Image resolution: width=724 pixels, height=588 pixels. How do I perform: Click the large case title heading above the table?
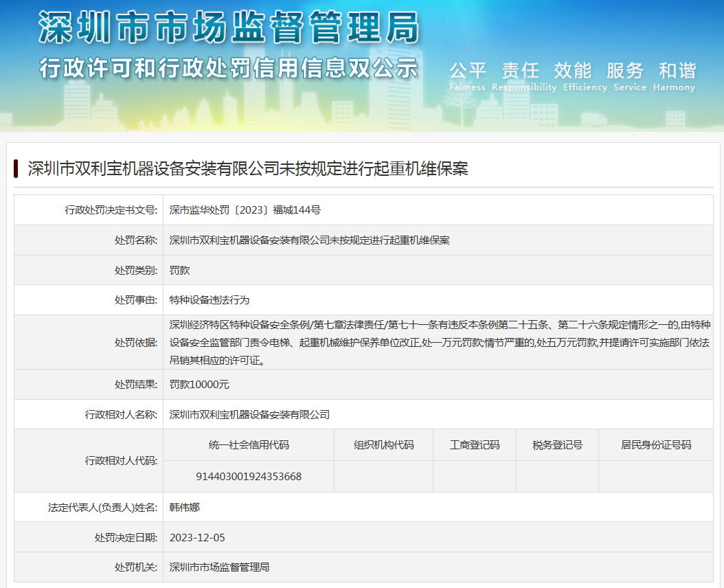click(248, 168)
